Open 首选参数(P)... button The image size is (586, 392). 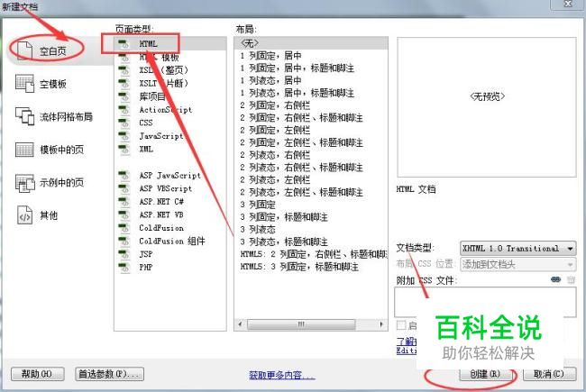point(109,374)
